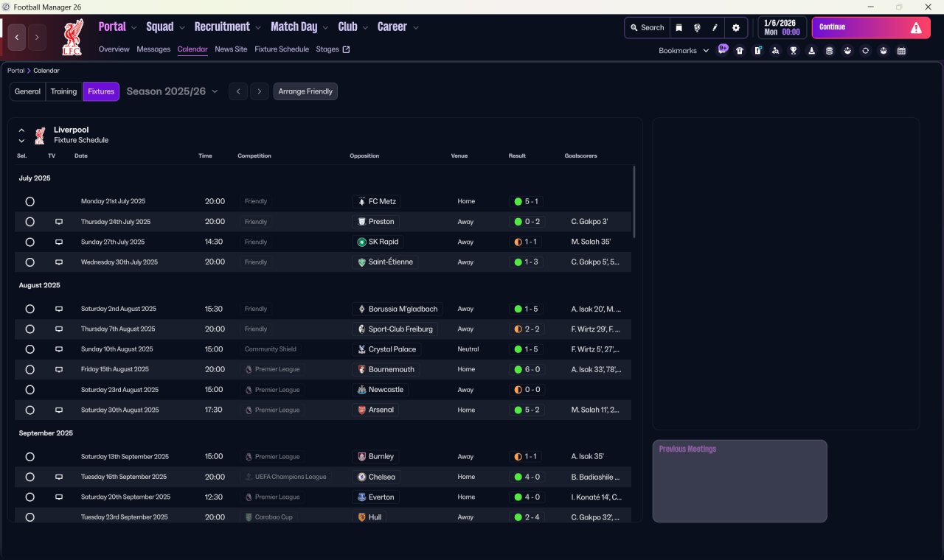Screen dimensions: 944x560
Task: Click the TV icon in the Saint-Étienne row
Action: tap(59, 262)
